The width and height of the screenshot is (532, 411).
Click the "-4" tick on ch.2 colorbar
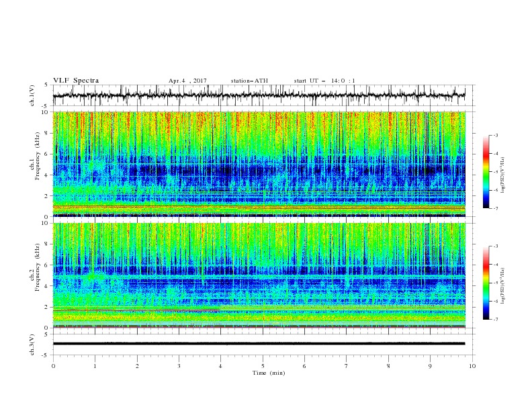pos(495,265)
